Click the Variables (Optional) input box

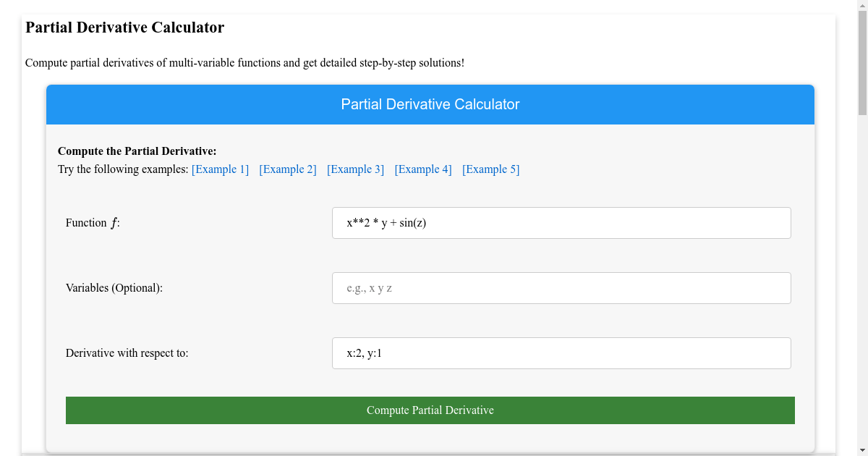click(561, 287)
